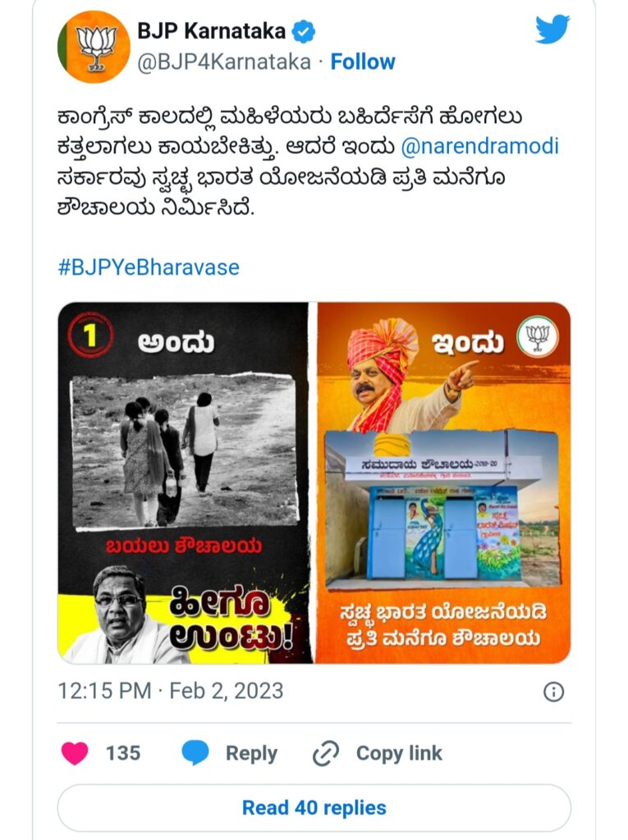
Task: Click the BJP Karnataka display name
Action: [x=211, y=31]
